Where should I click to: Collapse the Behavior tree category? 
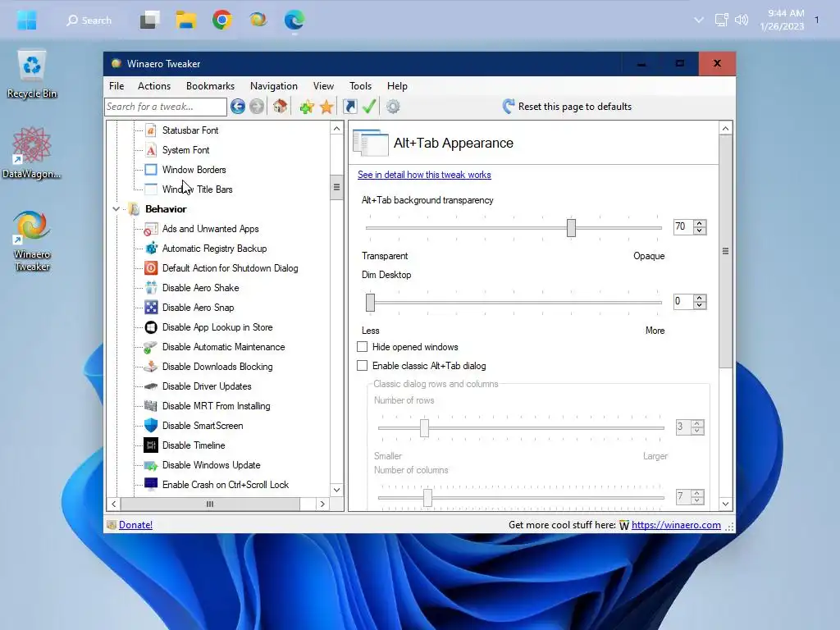click(116, 209)
